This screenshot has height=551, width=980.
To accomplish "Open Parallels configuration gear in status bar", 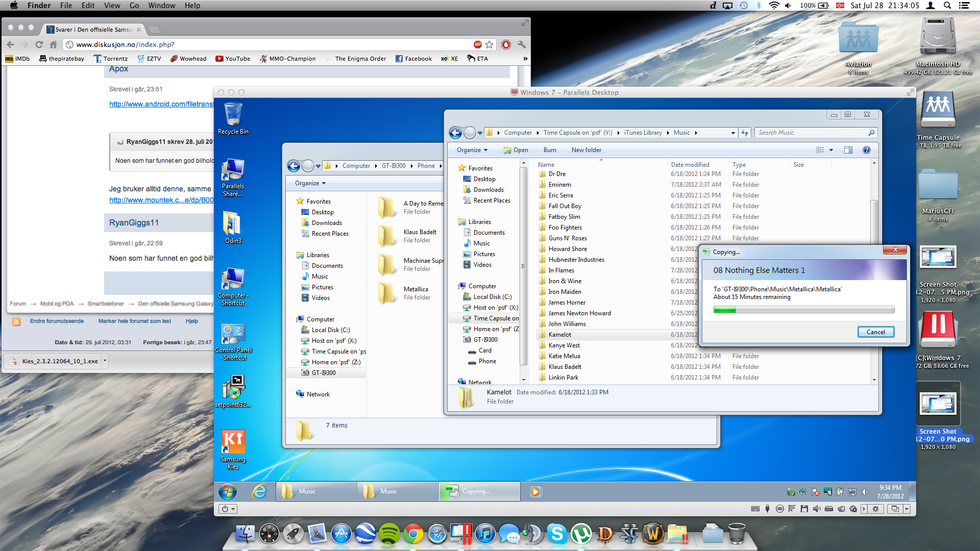I will click(x=876, y=509).
